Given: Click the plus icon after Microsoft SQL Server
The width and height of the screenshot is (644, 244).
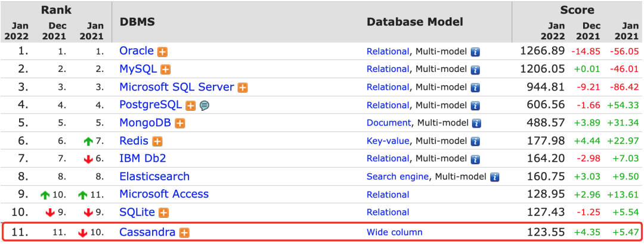Looking at the screenshot, I should pyautogui.click(x=243, y=87).
